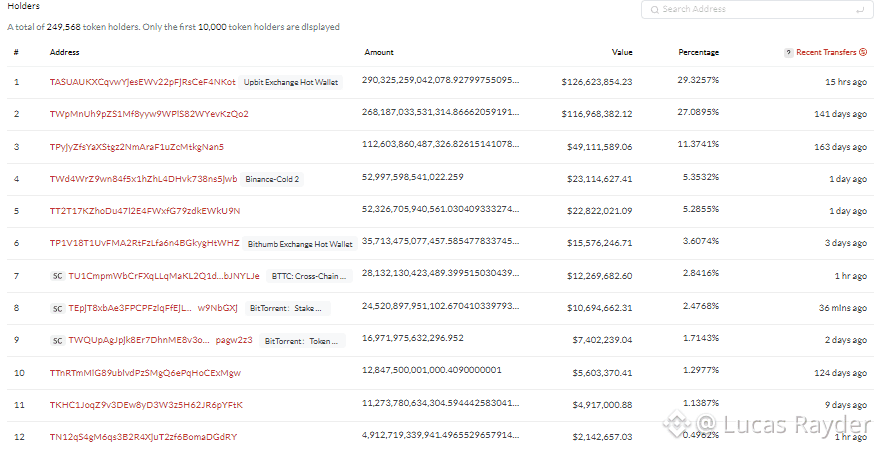This screenshot has width=879, height=449.
Task: Click SC badge on BitTorrent Token row
Action: click(x=57, y=341)
